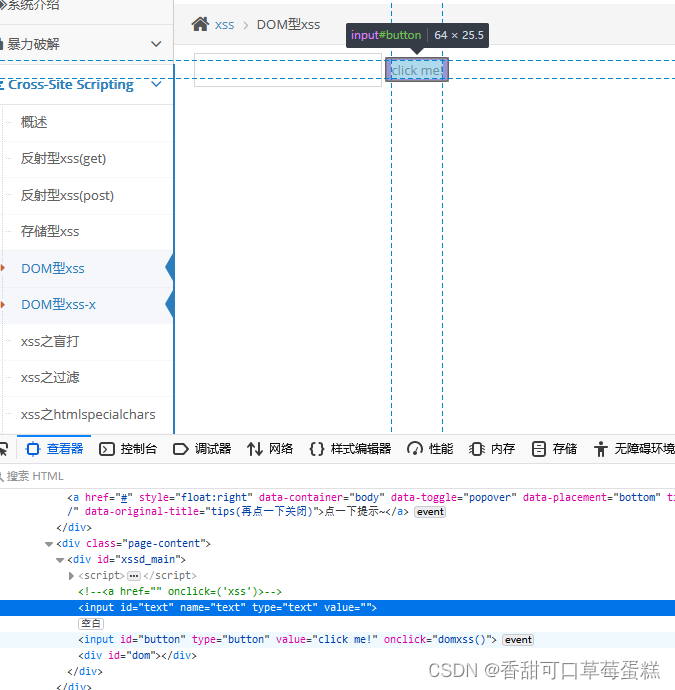675x690 pixels.
Task: Activate the element picker icon in devtools
Action: (x=4, y=449)
